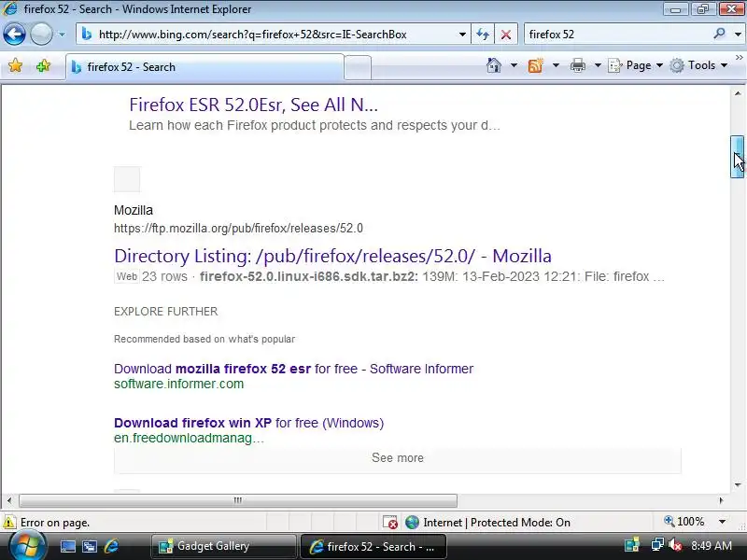Image resolution: width=747 pixels, height=560 pixels.
Task: Click the horizontal scrollbar left arrow
Action: coord(9,500)
